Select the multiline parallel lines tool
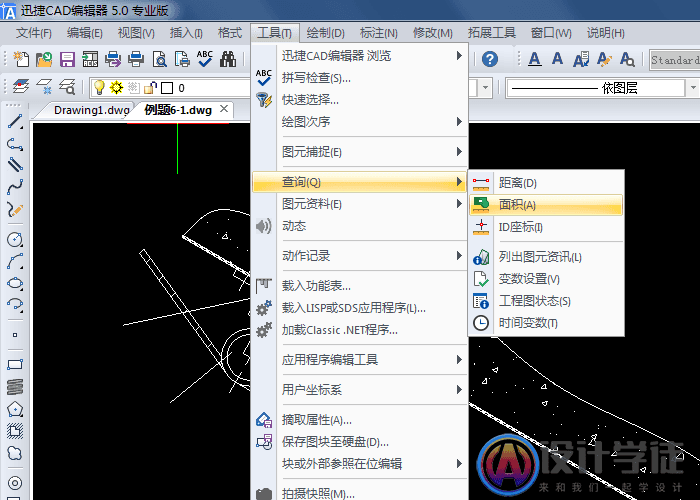The height and width of the screenshot is (500, 700). (15, 165)
